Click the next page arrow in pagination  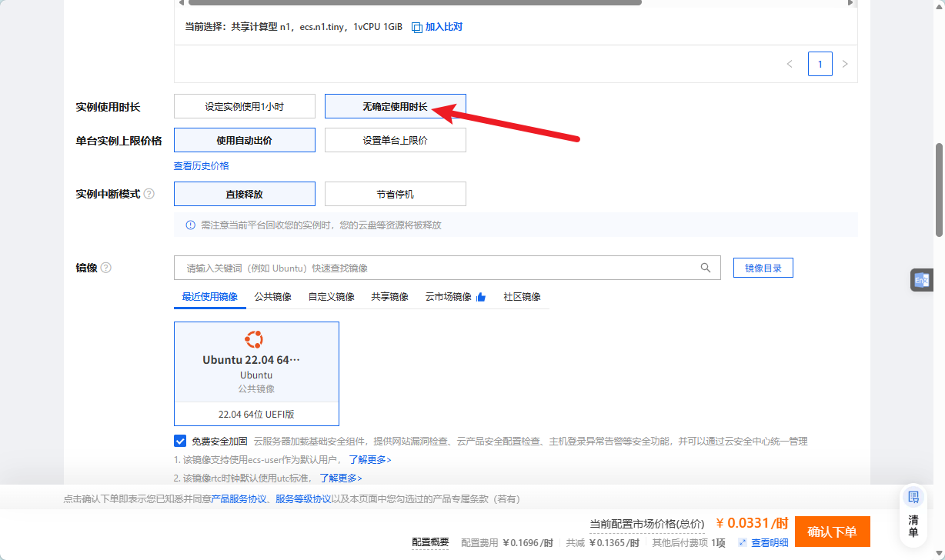click(845, 64)
